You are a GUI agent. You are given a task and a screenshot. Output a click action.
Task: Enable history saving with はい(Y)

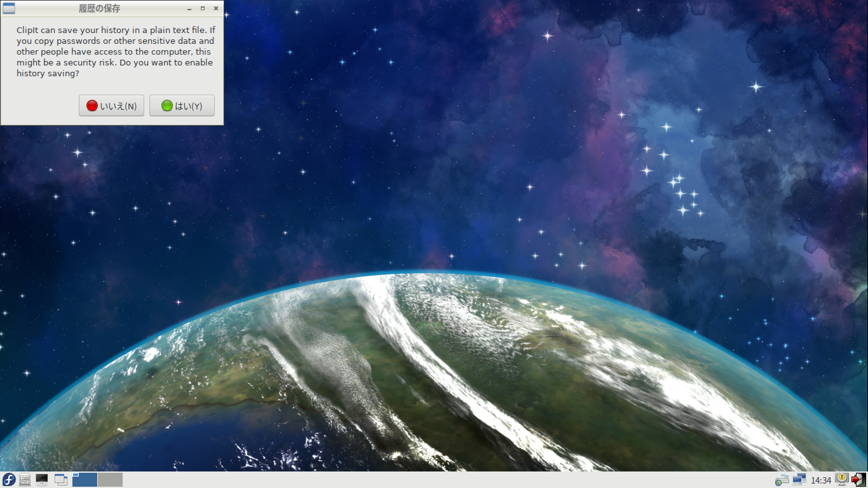coord(182,105)
